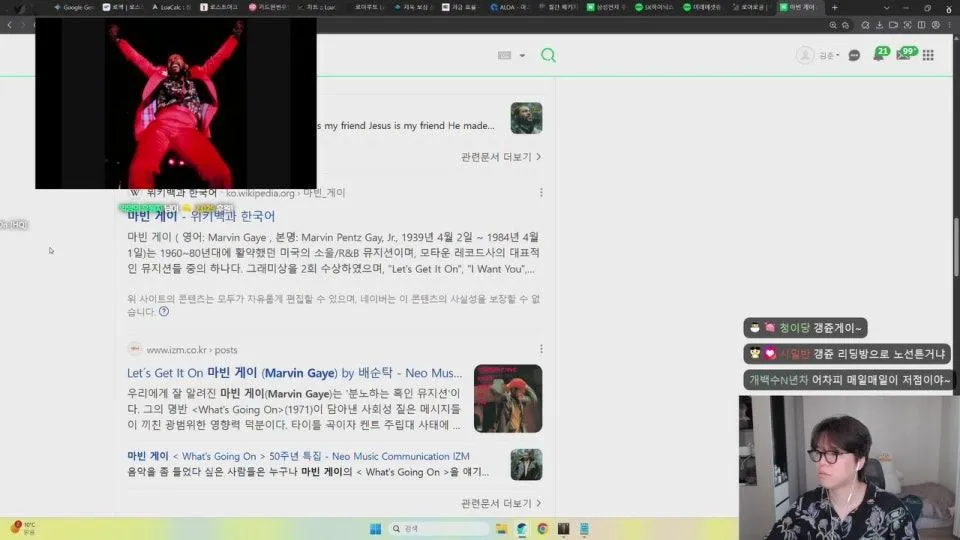The width and height of the screenshot is (960, 540).
Task: Click the chat message from 청이당
Action: click(805, 328)
